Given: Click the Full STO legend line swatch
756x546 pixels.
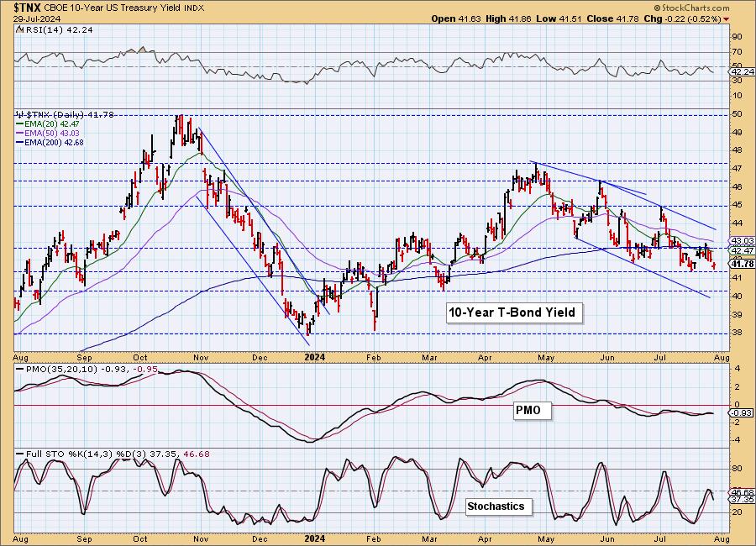Looking at the screenshot, I should [20, 454].
